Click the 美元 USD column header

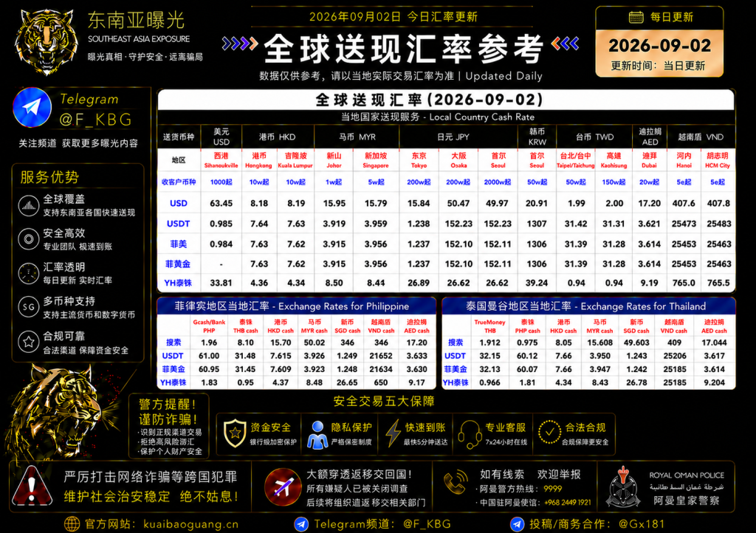pos(221,137)
